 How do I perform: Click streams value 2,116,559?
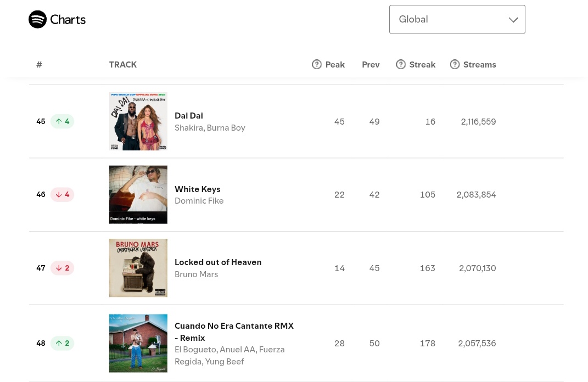(478, 121)
